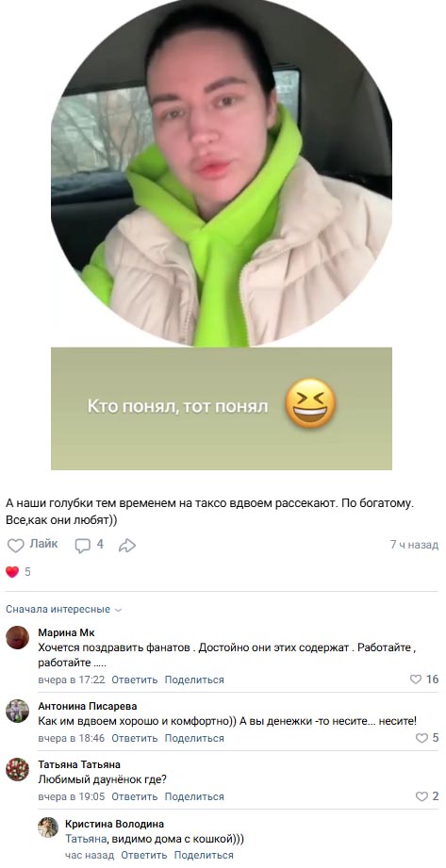Open the Кто понял, тот понял image
Viewport: 446px width, 868px height.
[x=222, y=408]
